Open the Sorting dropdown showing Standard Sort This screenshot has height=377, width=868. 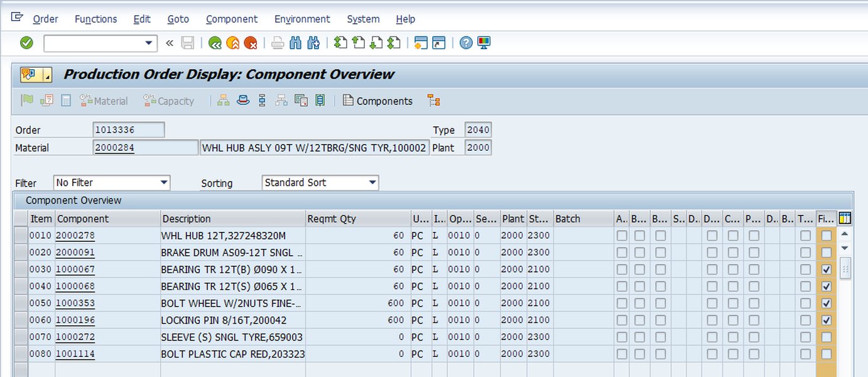(371, 183)
